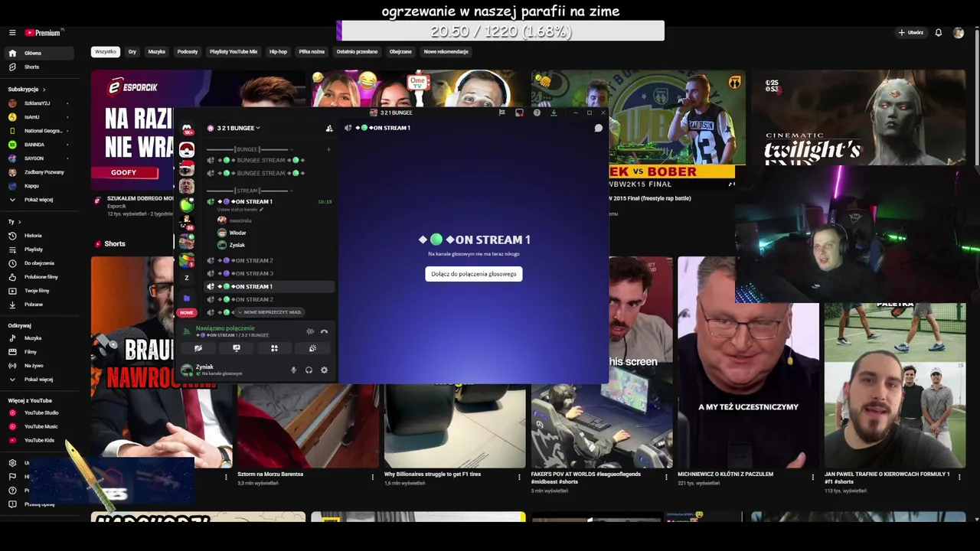Open IsAmU subscription channel
The width and height of the screenshot is (980, 551).
click(x=40, y=117)
